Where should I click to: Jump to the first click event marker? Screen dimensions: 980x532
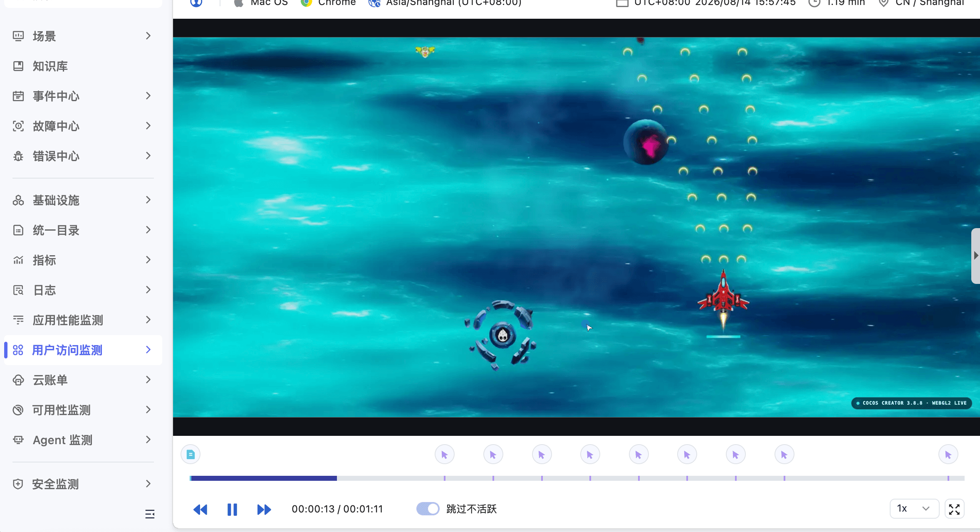point(444,455)
